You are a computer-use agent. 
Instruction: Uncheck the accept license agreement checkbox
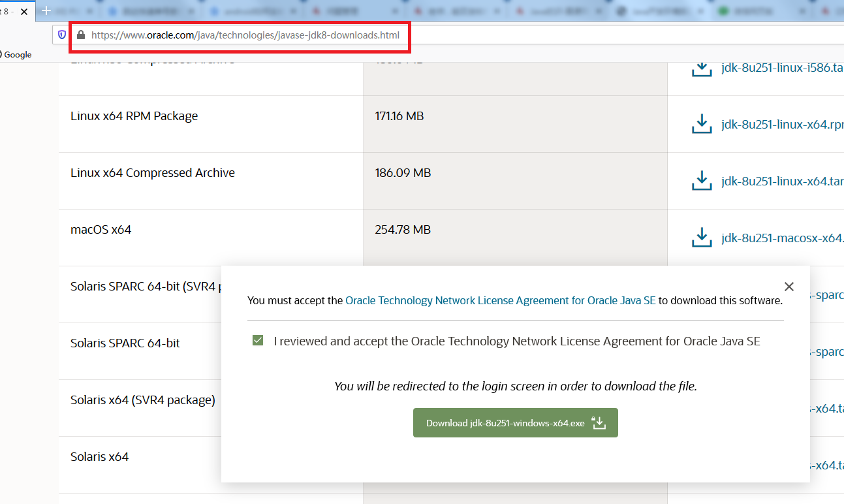[258, 341]
